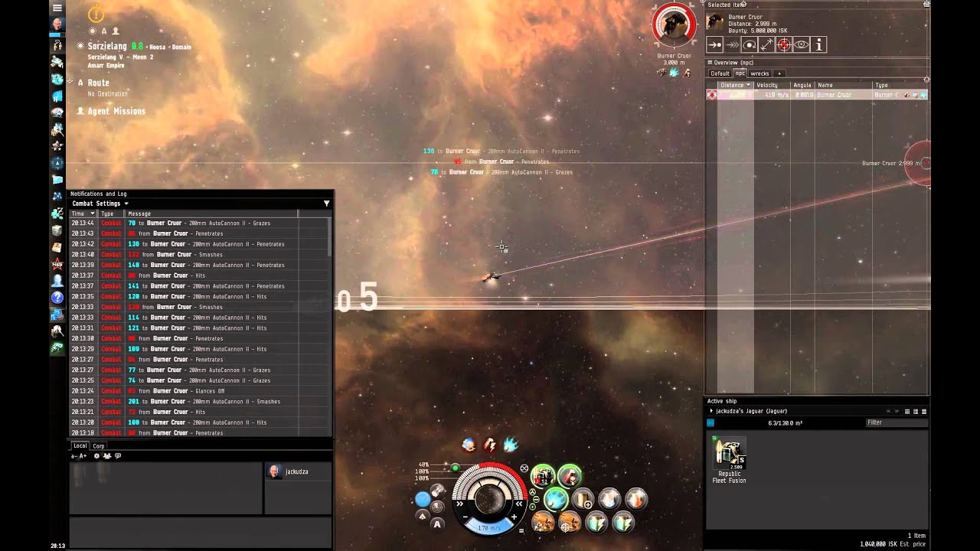Select jackudza in the Local member list

[299, 471]
